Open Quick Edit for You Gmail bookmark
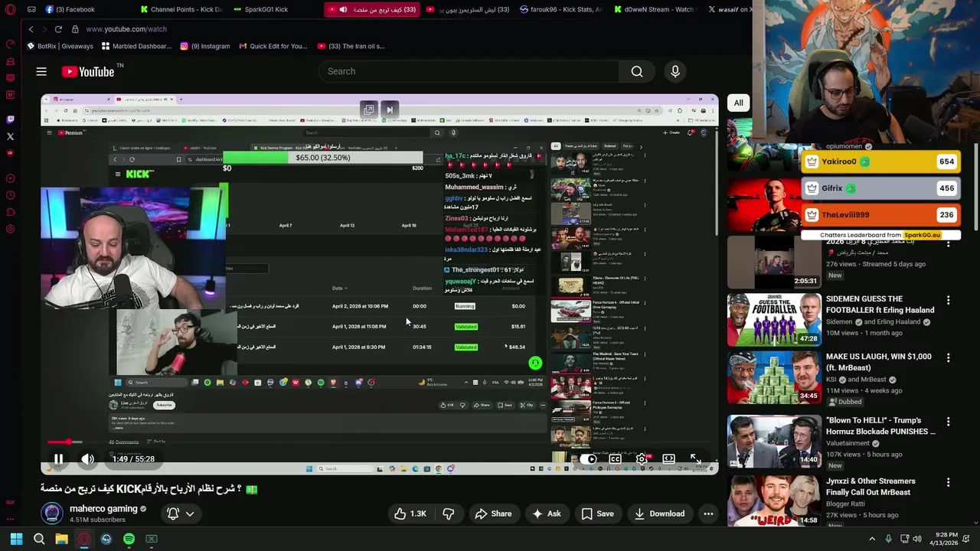980x551 pixels. click(273, 46)
